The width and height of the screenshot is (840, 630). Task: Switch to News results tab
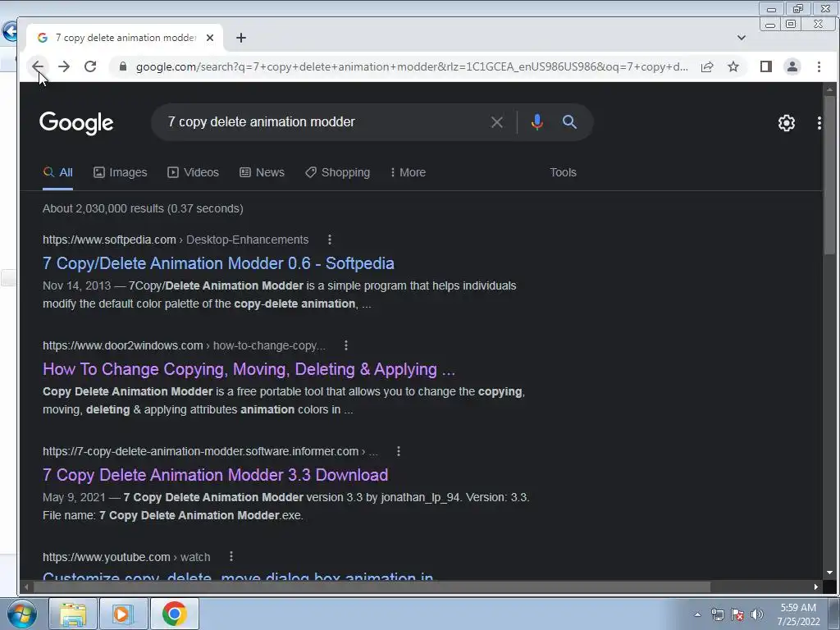pyautogui.click(x=262, y=172)
